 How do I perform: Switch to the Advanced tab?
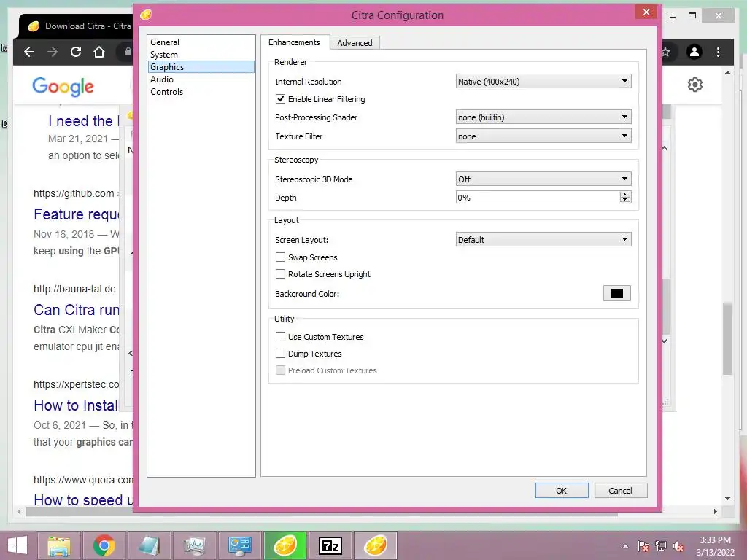click(x=355, y=43)
